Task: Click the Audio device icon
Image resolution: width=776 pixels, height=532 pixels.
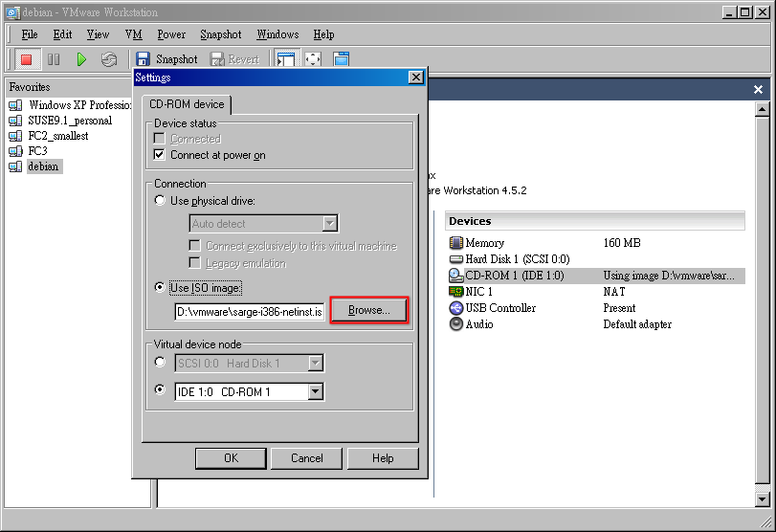Action: point(455,324)
